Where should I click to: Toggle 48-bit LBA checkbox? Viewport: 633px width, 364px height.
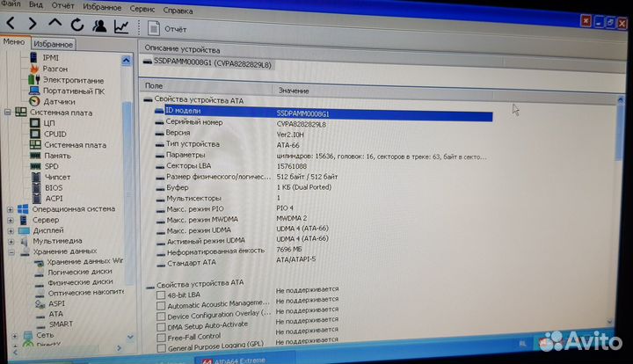coord(161,295)
